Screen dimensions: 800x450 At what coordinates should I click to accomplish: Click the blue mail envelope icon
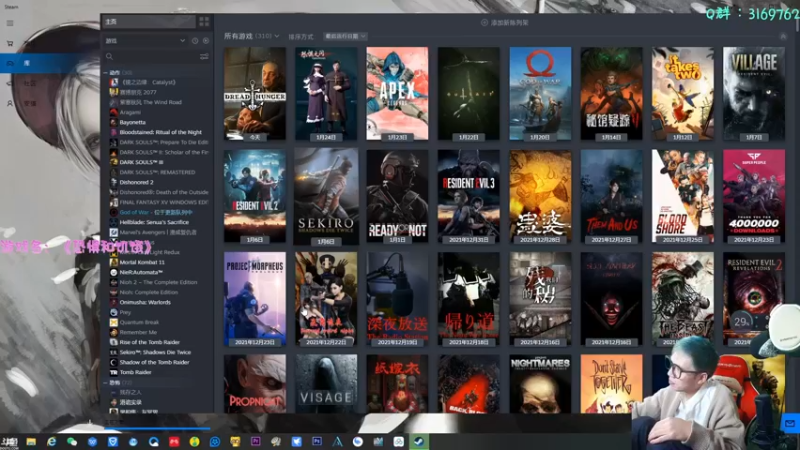tap(790, 423)
